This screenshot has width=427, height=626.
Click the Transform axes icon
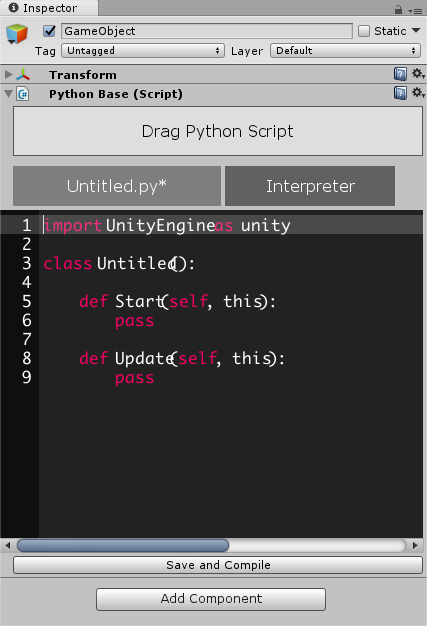(23, 74)
